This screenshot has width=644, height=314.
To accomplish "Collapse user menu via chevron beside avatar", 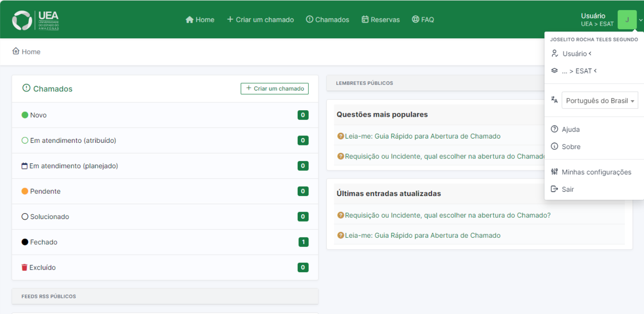I will pos(640,20).
